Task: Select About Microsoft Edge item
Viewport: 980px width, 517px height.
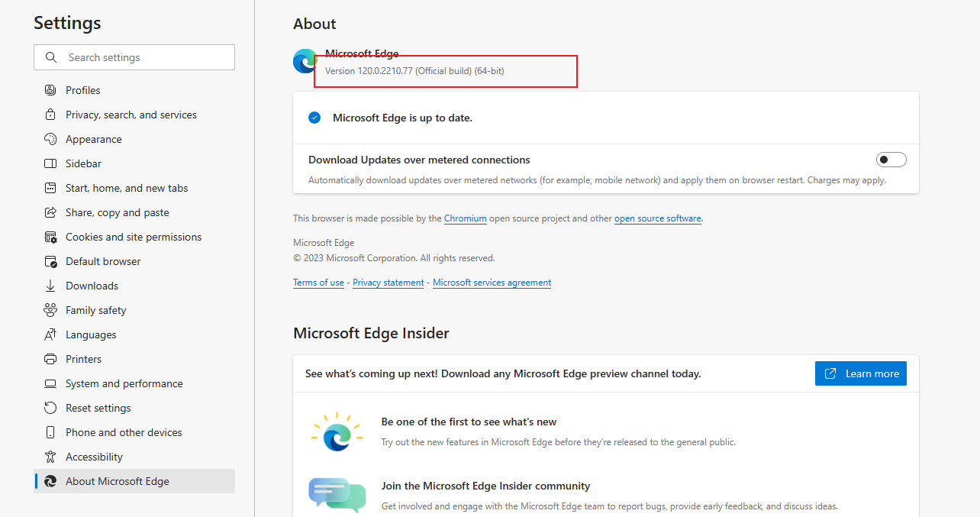Action: [134, 481]
